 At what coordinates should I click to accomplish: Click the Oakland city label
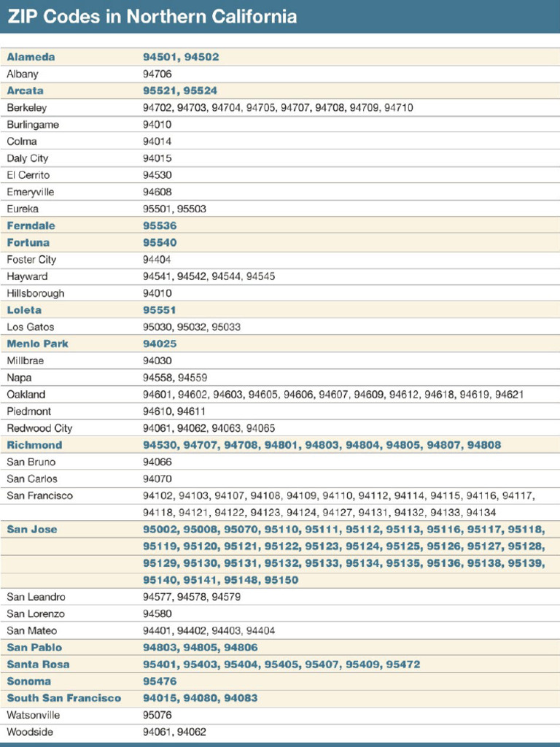pyautogui.click(x=26, y=394)
